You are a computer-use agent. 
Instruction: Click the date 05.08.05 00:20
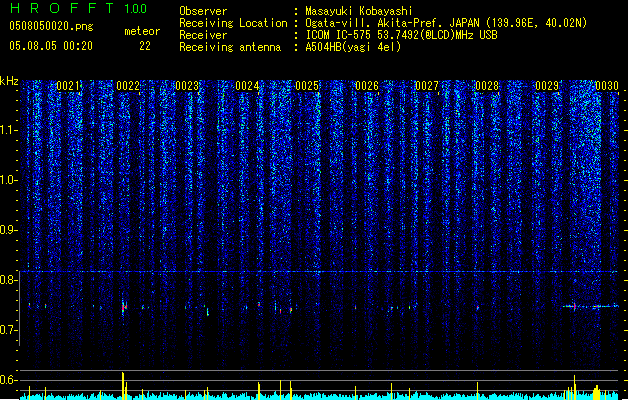point(51,46)
